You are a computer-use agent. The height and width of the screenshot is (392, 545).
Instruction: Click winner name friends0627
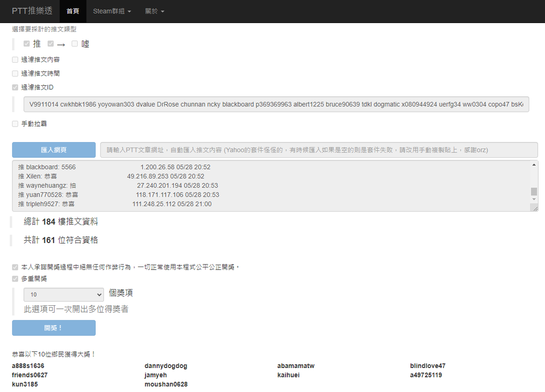point(29,375)
